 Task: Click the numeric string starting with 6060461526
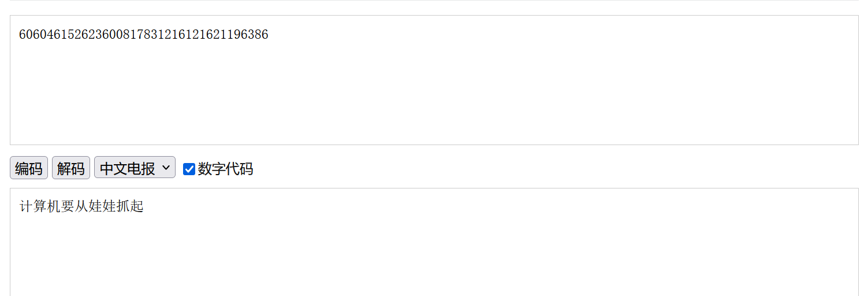click(x=143, y=35)
